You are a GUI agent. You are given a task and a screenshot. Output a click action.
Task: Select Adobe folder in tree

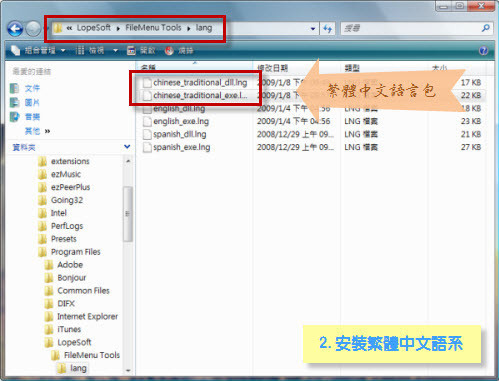tap(70, 265)
